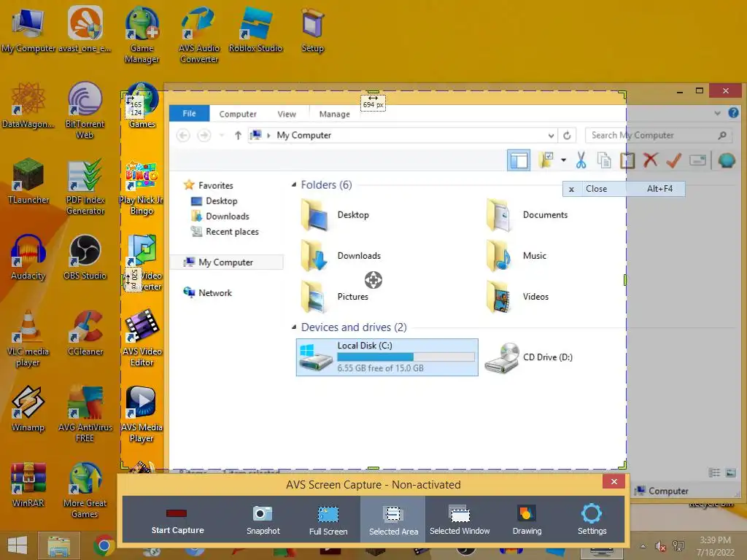Screen dimensions: 747x560
Task: Select OBS Studio desktop shortcut
Action: pyautogui.click(x=85, y=257)
